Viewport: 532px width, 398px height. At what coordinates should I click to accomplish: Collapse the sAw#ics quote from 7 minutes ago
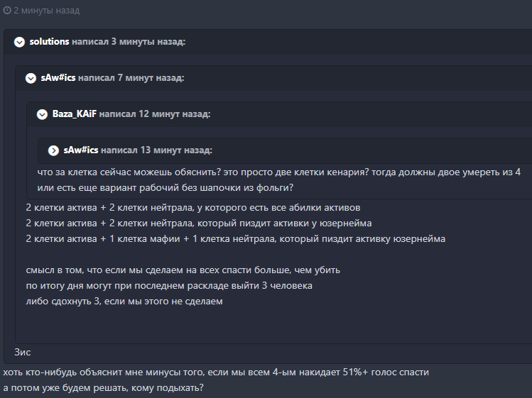pos(31,78)
